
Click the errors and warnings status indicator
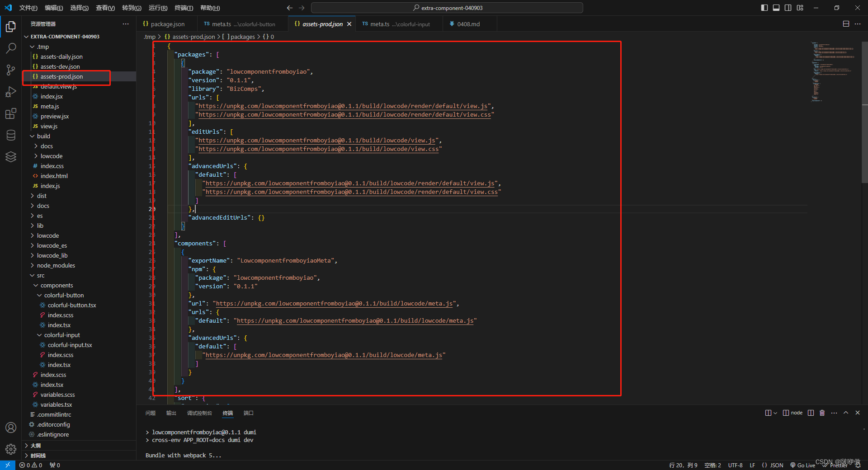31,465
